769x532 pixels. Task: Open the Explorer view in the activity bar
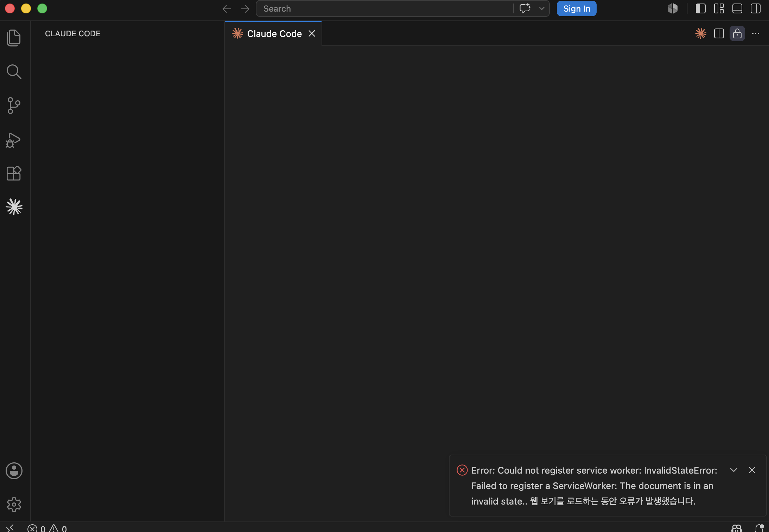tap(14, 38)
